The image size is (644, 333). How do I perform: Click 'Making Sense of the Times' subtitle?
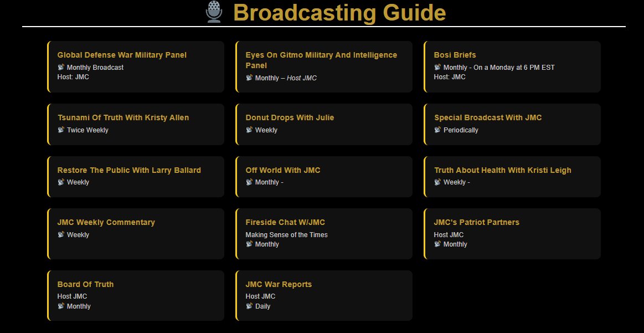point(287,235)
